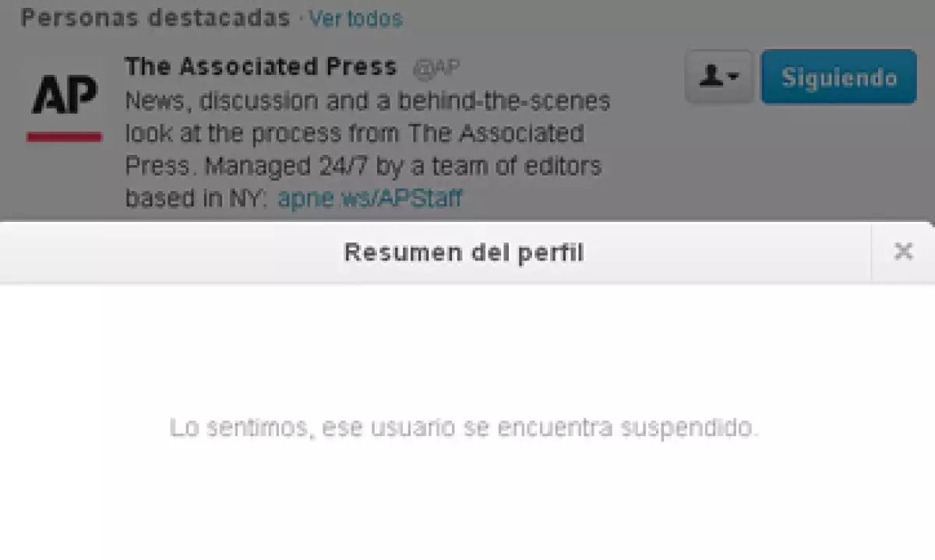Click the Associated Press bio description
935x560 pixels.
point(367,150)
